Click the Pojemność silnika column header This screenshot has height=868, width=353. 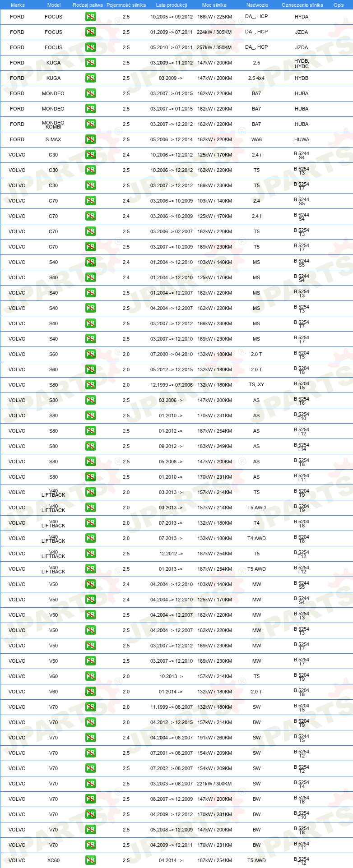click(126, 5)
